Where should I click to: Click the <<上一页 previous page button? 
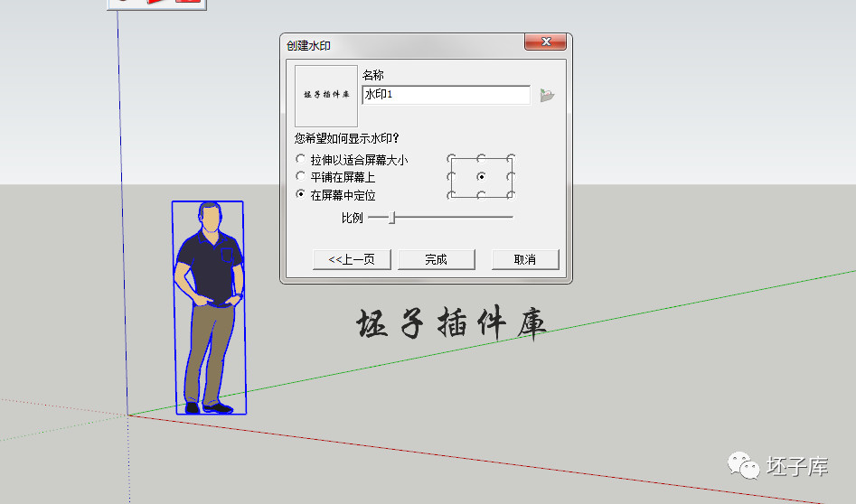pyautogui.click(x=352, y=259)
